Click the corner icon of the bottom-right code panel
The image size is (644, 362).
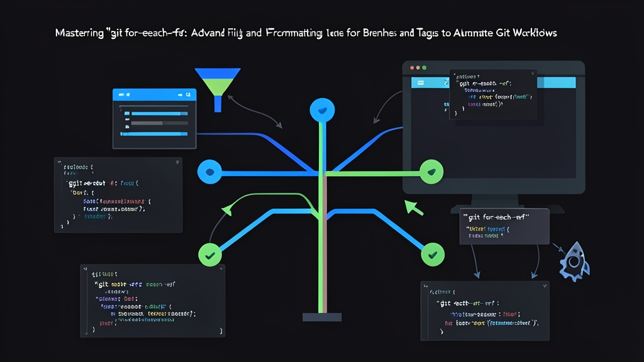(x=545, y=286)
